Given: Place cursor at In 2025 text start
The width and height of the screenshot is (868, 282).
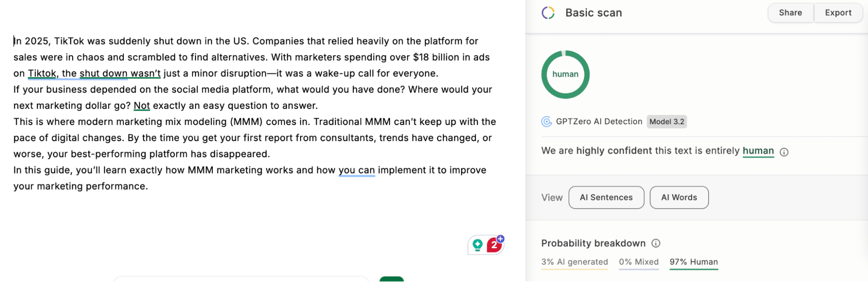Looking at the screenshot, I should [x=14, y=41].
